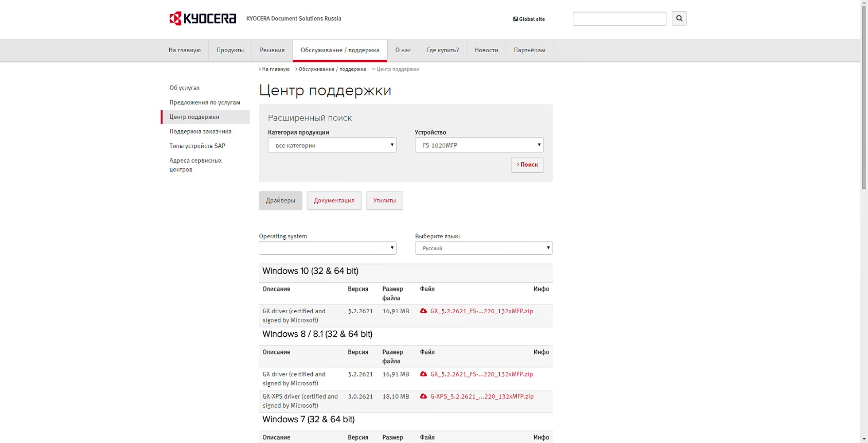The height and width of the screenshot is (443, 868).
Task: Switch to the Драйверы tab
Action: point(280,201)
